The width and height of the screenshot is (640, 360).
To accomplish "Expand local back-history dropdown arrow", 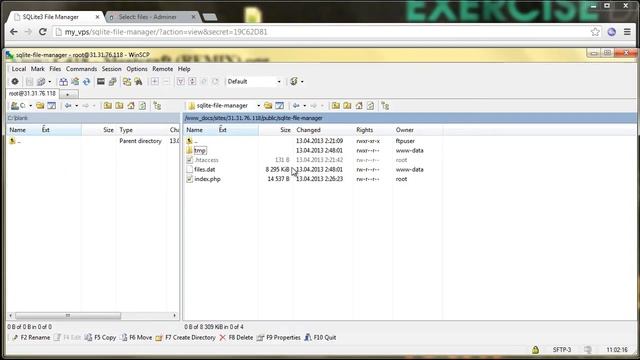I will click(76, 106).
